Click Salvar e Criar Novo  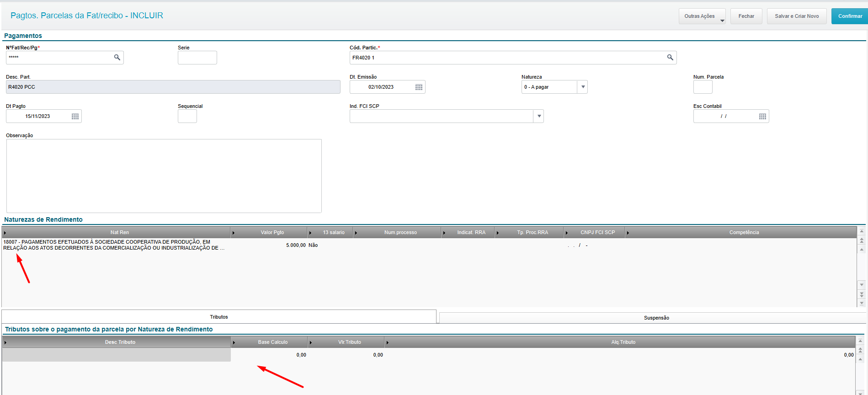[797, 16]
